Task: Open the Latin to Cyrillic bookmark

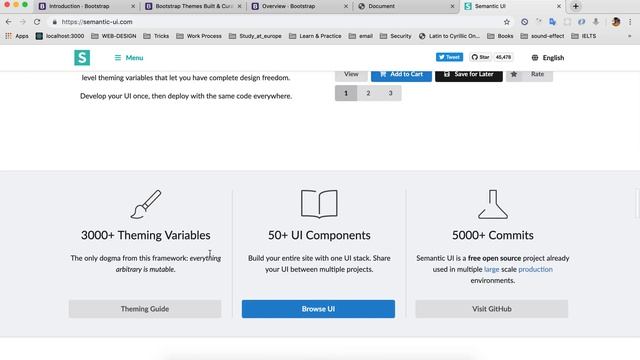Action: (449, 36)
